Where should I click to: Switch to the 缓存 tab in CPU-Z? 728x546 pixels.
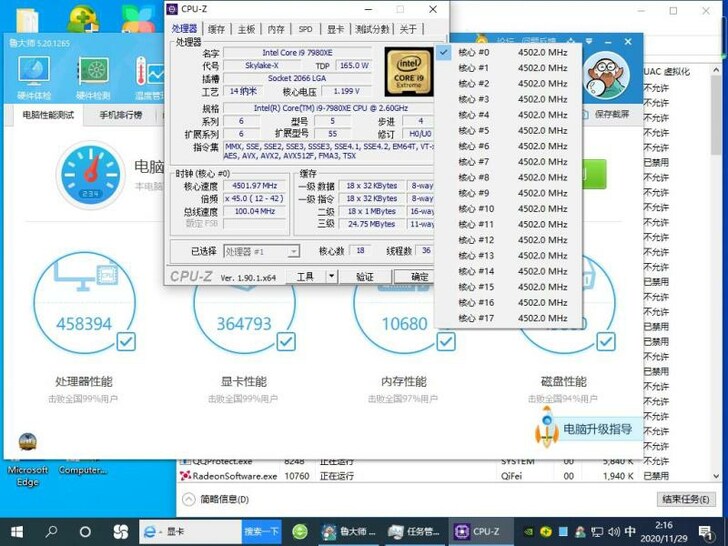pos(216,29)
